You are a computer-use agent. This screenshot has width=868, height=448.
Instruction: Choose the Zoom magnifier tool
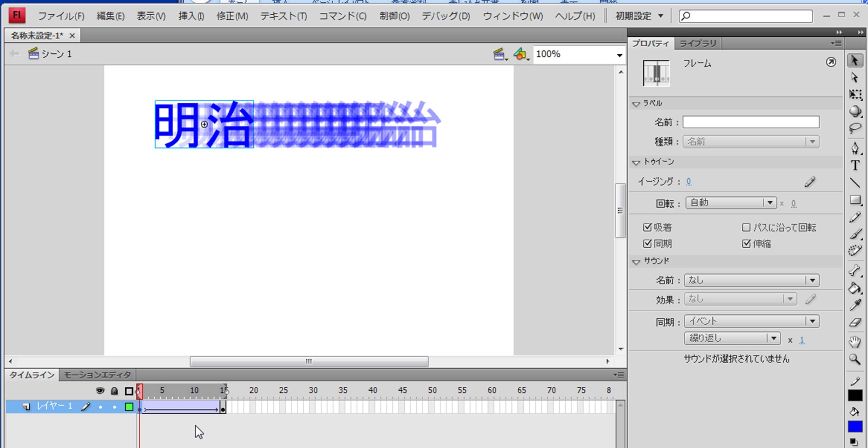tap(855, 359)
